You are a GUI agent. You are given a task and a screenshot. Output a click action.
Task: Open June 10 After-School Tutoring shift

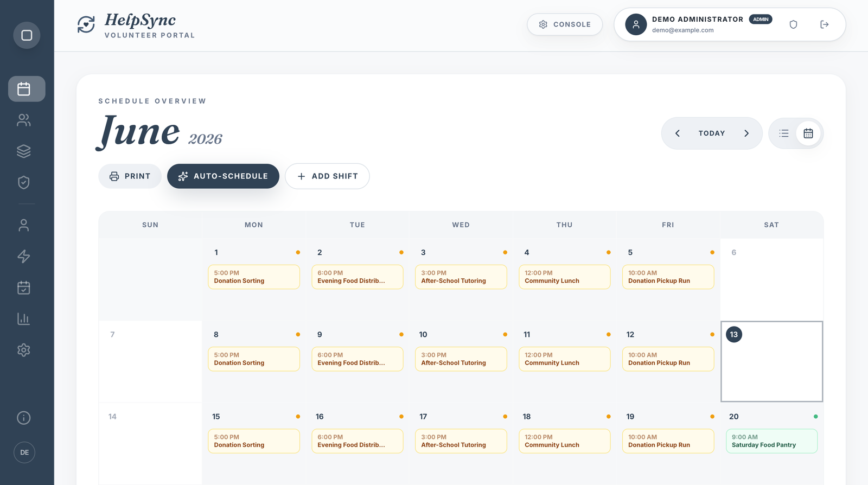[461, 359]
